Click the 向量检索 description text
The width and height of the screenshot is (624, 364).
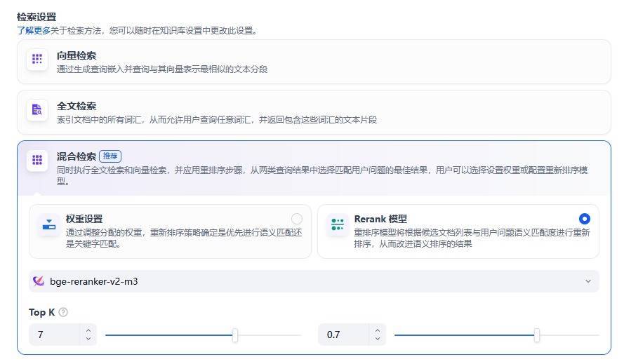(162, 69)
